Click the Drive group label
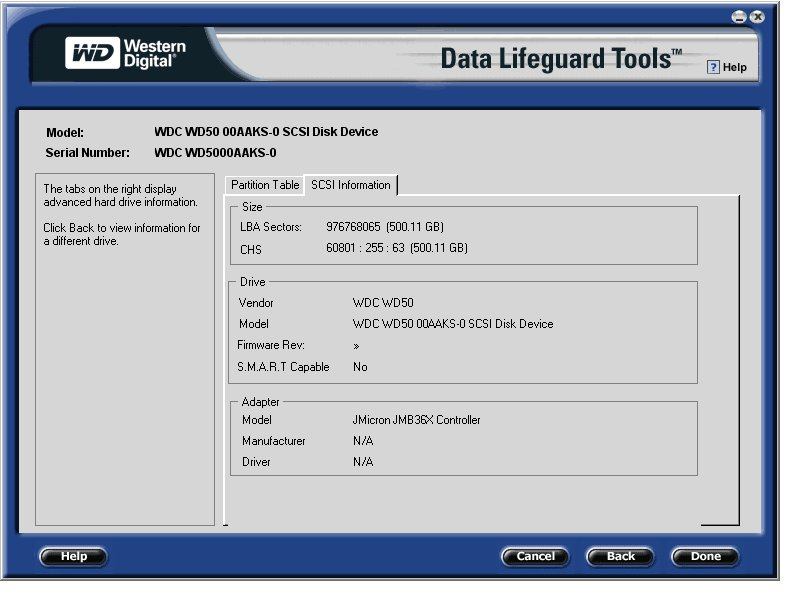800x600 pixels. (x=253, y=282)
